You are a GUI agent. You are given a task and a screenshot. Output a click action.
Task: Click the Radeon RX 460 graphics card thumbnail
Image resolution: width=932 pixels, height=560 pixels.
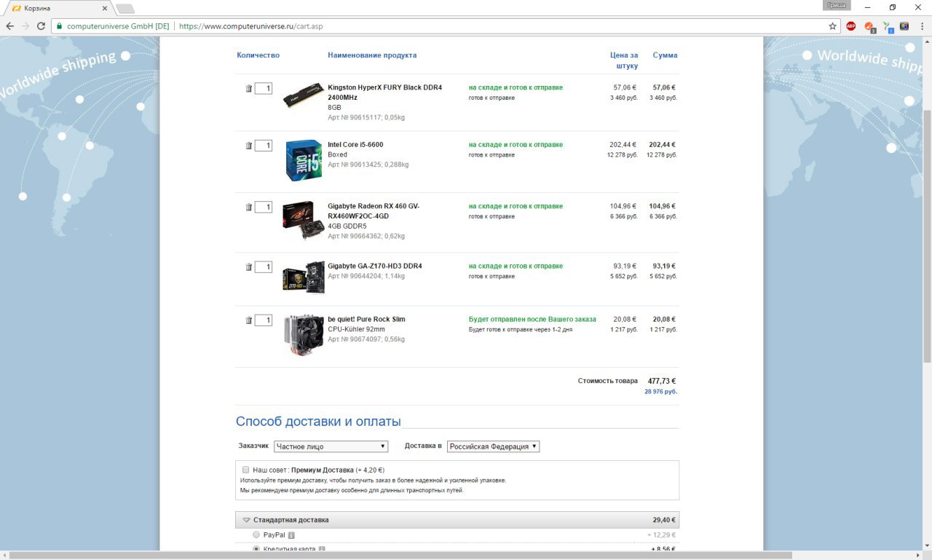(303, 221)
